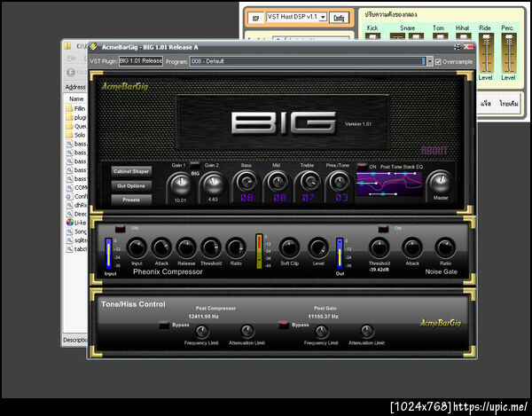Click the Soft Clip knob
The width and height of the screenshot is (532, 416).
(289, 248)
